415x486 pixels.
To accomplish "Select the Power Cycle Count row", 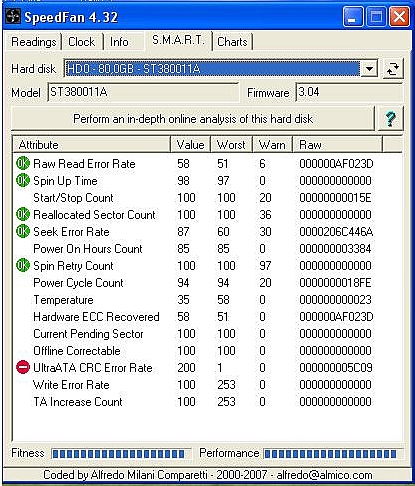I will click(x=207, y=283).
